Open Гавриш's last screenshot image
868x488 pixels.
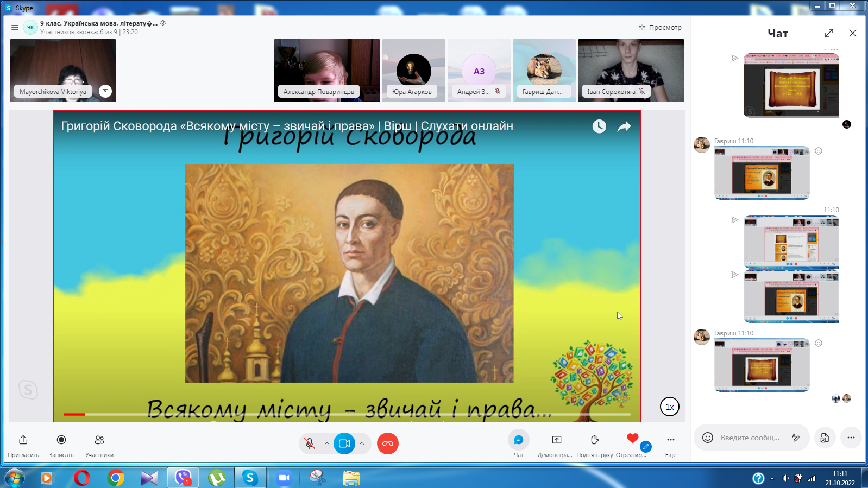tap(762, 365)
